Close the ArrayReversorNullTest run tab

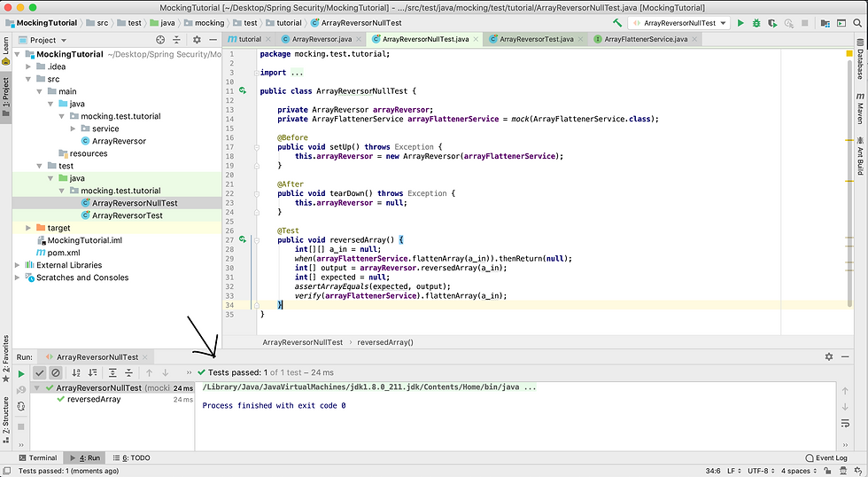[x=144, y=357]
